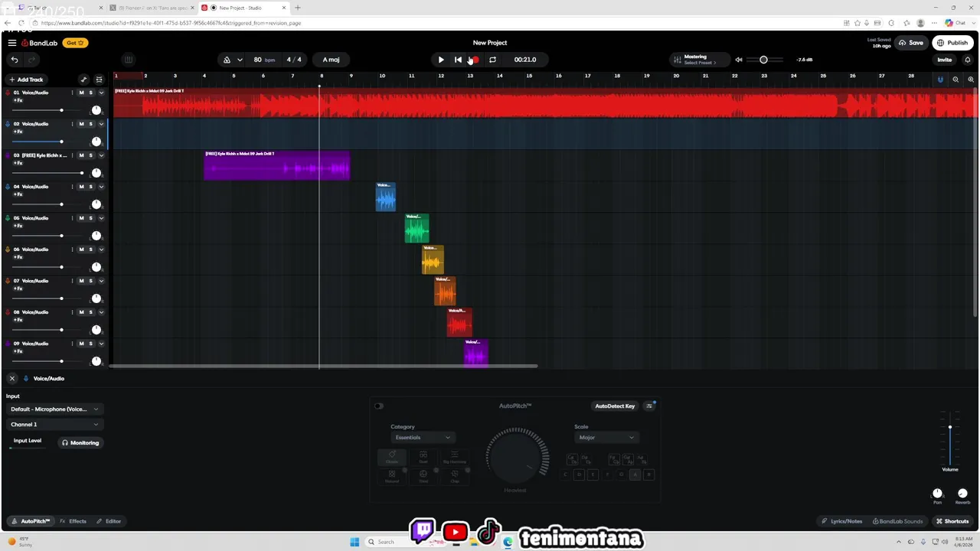Select the purple Kyle Richh clip
980x551 pixels.
tap(277, 165)
